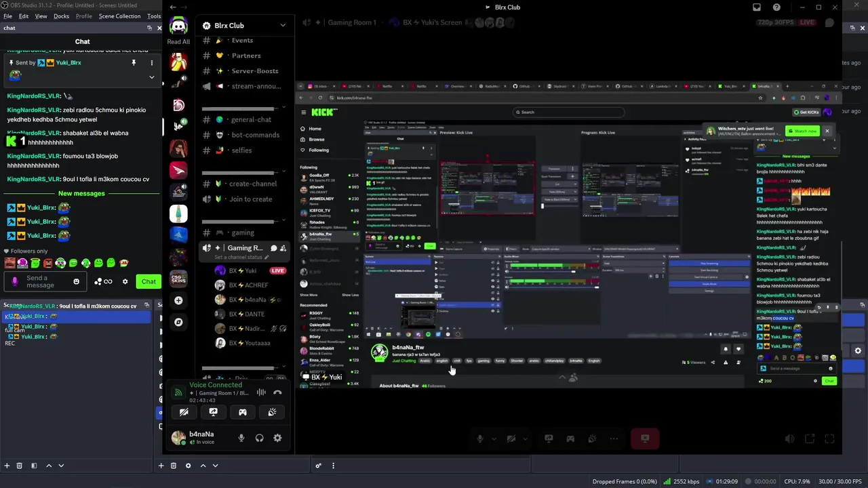Toggle Discord microphone mute
This screenshot has height=488, width=868.
pyautogui.click(x=241, y=438)
